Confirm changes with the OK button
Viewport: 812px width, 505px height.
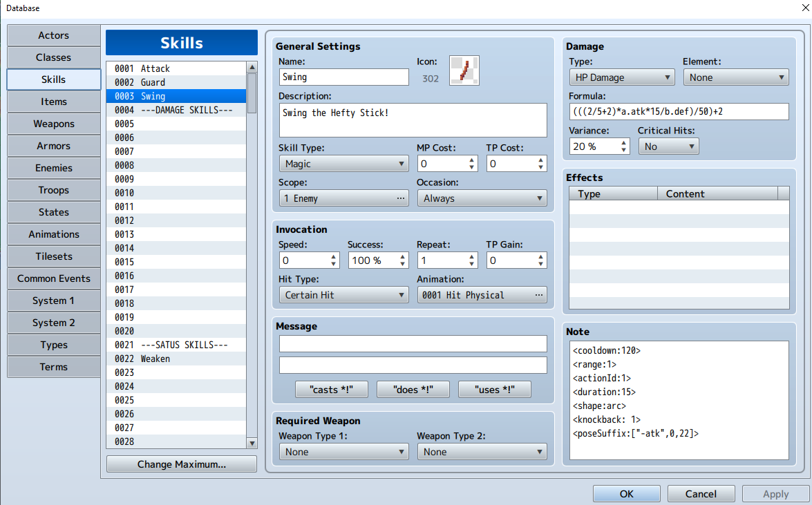click(627, 494)
